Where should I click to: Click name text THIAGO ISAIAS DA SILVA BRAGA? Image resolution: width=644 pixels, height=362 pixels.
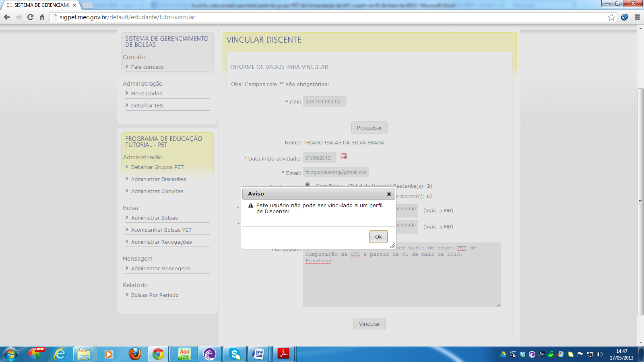[x=343, y=143]
